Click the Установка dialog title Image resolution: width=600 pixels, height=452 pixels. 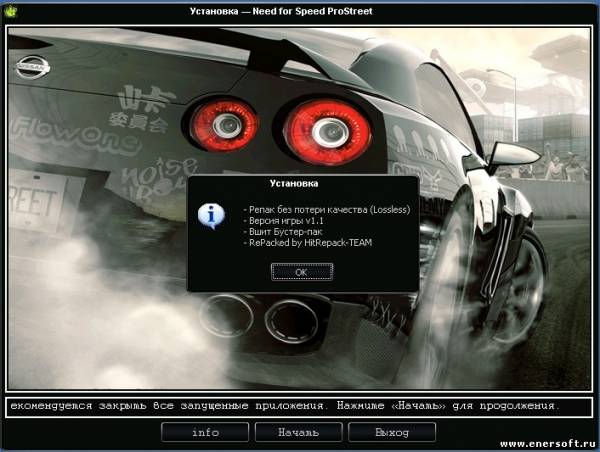[x=293, y=183]
